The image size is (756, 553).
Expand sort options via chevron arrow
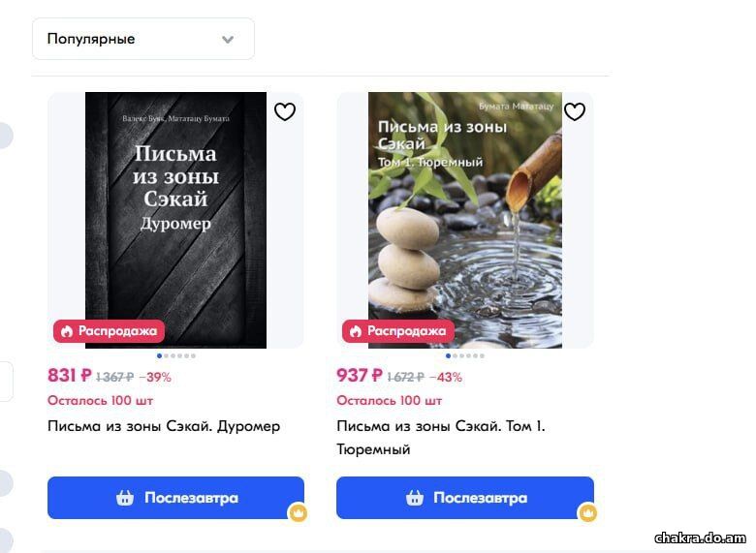(x=228, y=40)
